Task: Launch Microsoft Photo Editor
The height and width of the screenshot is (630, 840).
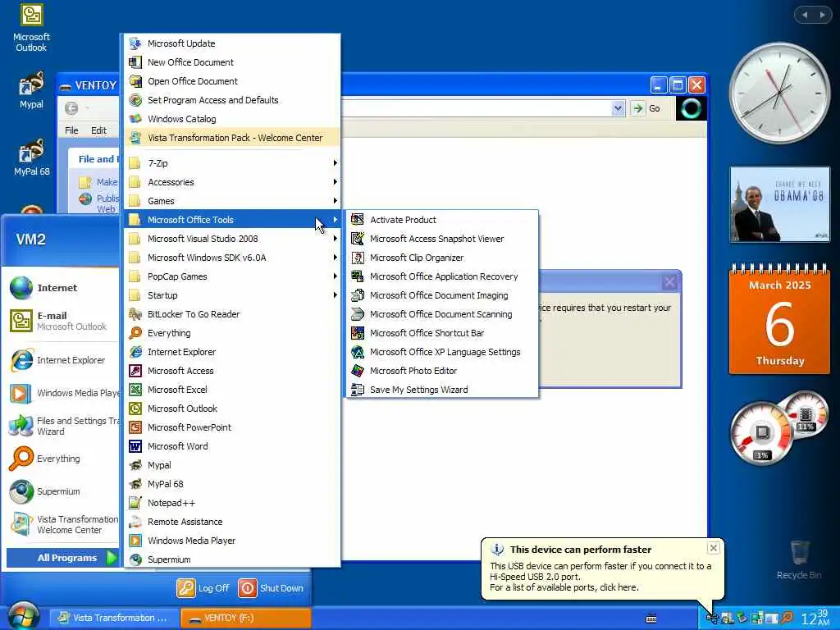Action: coord(442,371)
